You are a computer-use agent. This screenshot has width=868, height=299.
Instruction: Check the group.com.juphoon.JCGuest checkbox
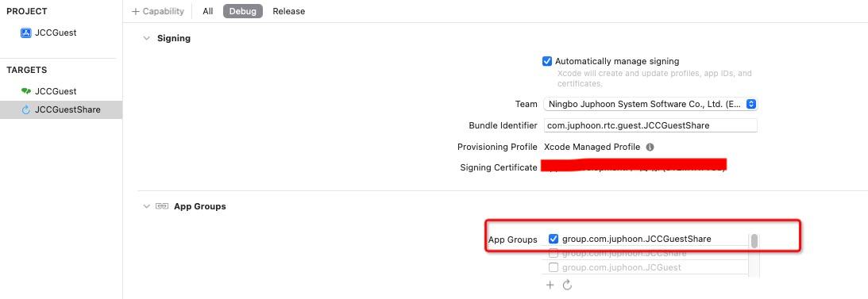(553, 267)
